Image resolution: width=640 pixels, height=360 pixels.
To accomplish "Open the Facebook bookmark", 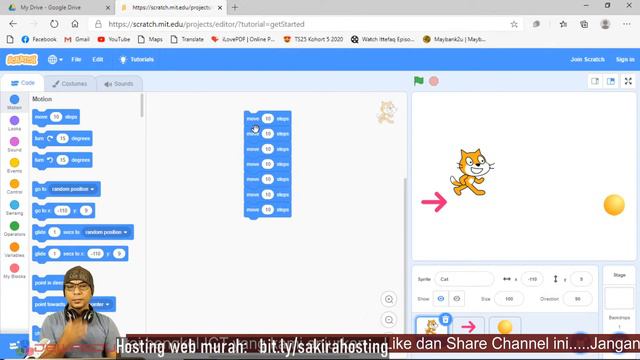I will click(x=39, y=40).
